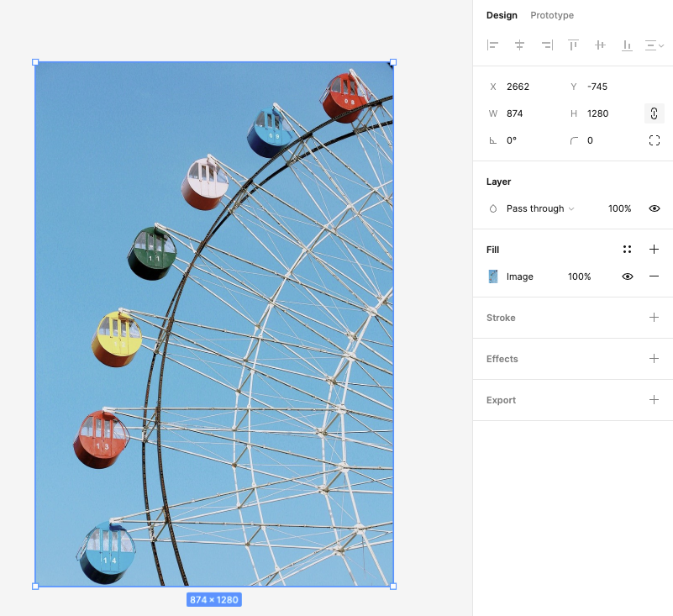Hide the Image fill with eye icon
Screen dimensions: 673x616
pos(628,276)
